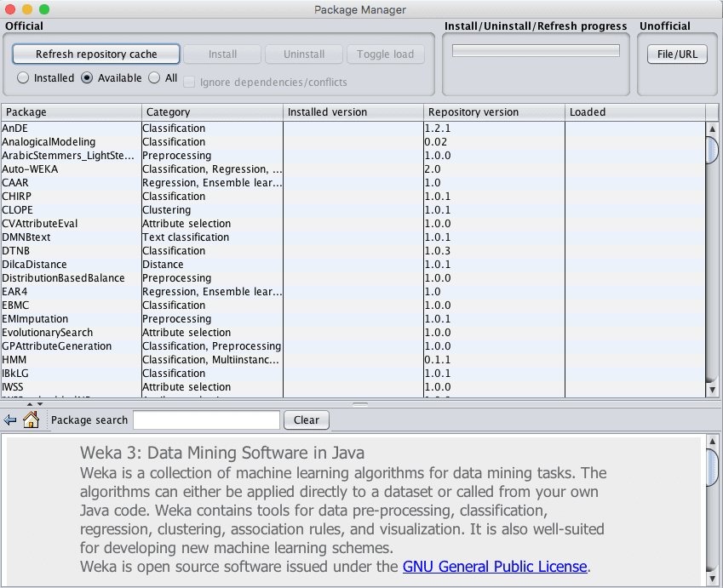Select the EMImputation package
Viewport: 723px width, 588px height.
pyautogui.click(x=353, y=319)
